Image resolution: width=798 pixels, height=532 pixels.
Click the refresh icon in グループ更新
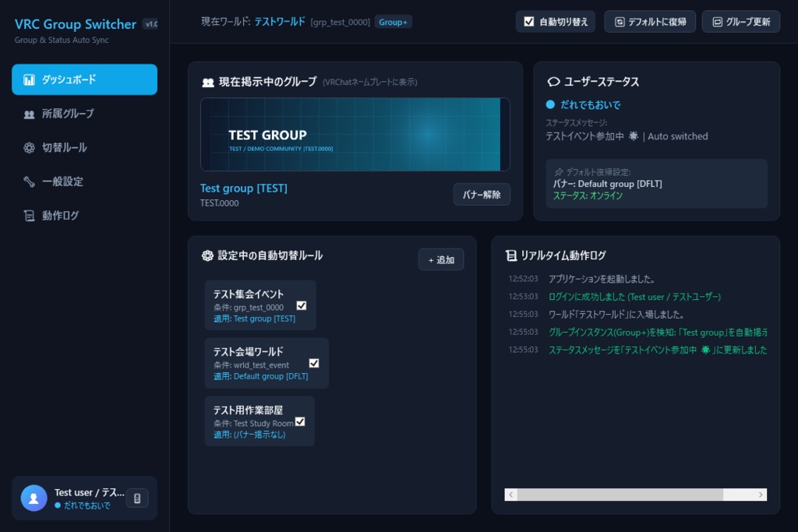pos(717,22)
